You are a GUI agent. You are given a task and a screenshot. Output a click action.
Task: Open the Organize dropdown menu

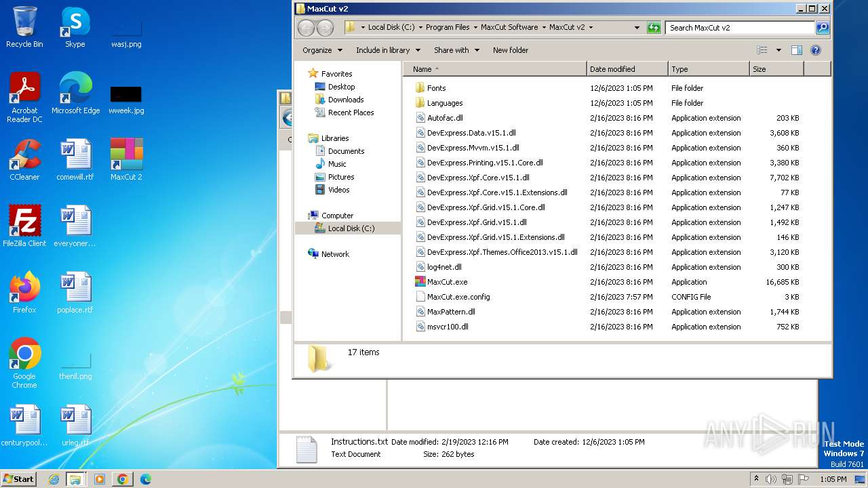coord(321,50)
